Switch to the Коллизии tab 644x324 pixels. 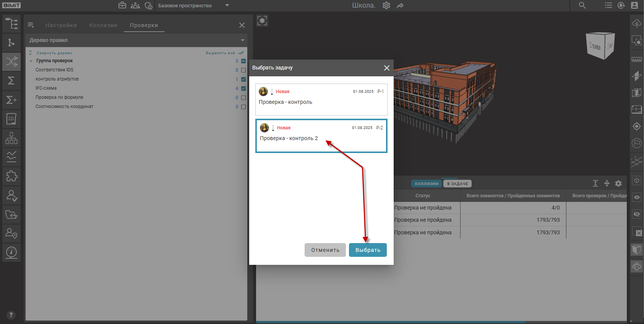(x=103, y=25)
